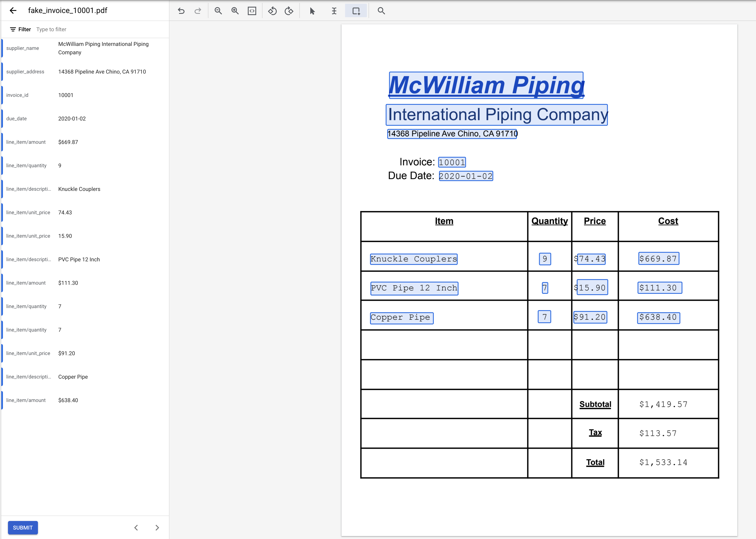Select the invoice_id annotation 10001 on the document
Image resolution: width=756 pixels, height=539 pixels.
tap(452, 162)
